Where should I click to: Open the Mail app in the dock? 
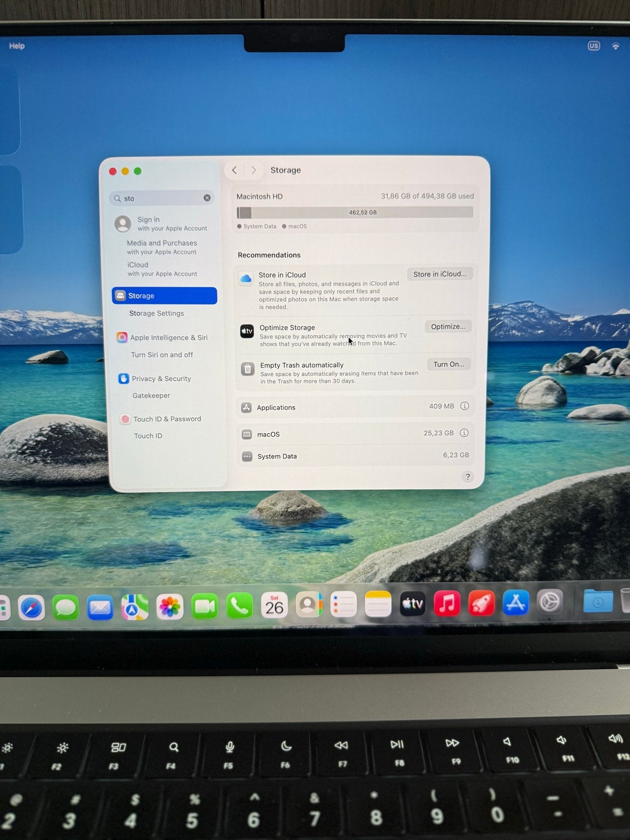click(100, 608)
